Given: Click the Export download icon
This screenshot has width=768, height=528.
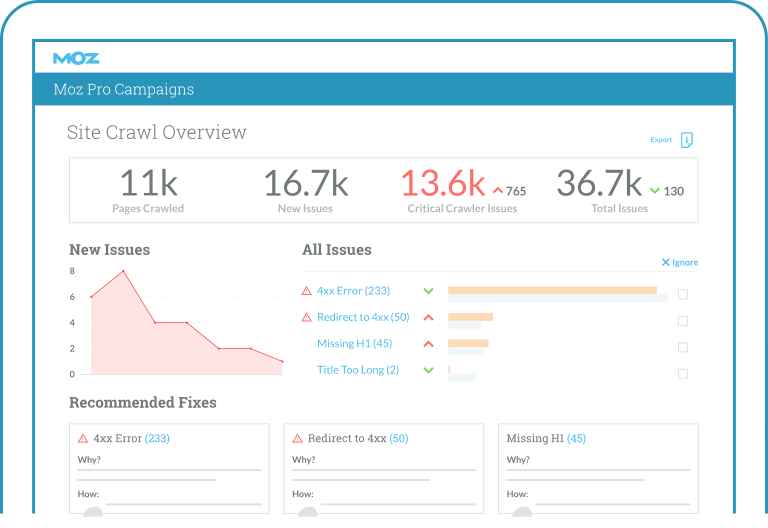Looking at the screenshot, I should (687, 140).
